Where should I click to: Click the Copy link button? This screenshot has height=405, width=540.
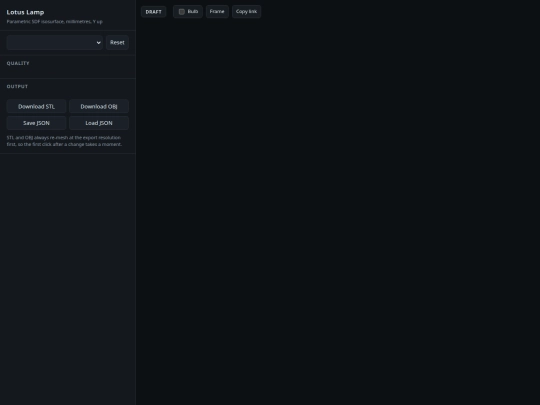pos(246,11)
